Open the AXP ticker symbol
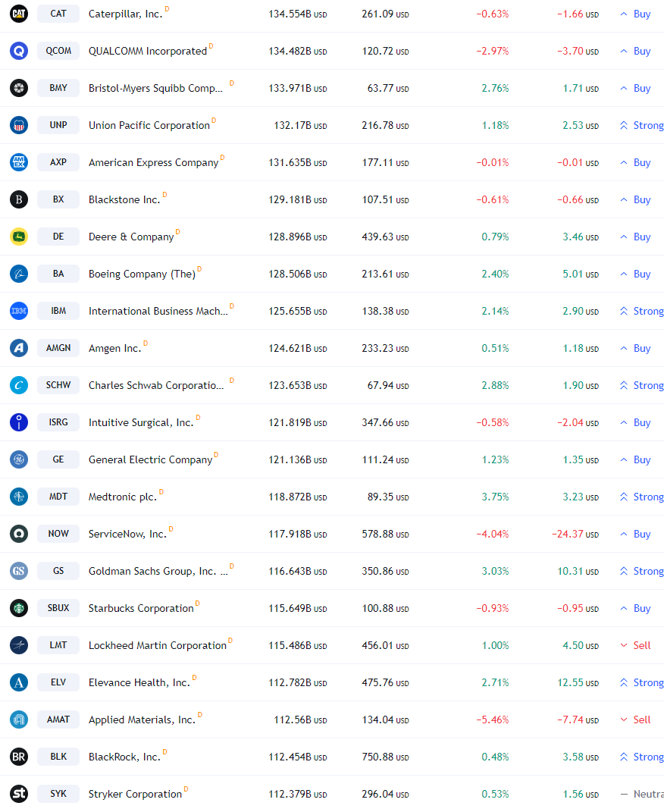This screenshot has height=812, width=664. [58, 162]
